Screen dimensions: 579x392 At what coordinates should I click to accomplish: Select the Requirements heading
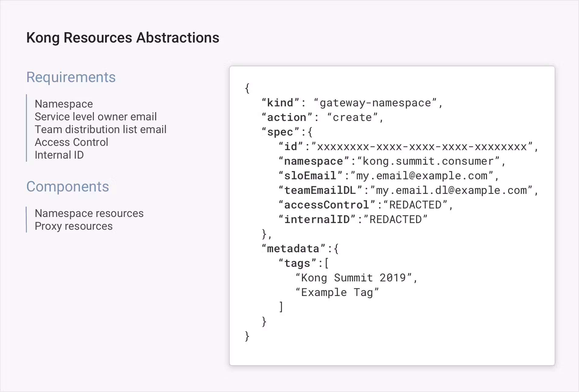pos(71,77)
